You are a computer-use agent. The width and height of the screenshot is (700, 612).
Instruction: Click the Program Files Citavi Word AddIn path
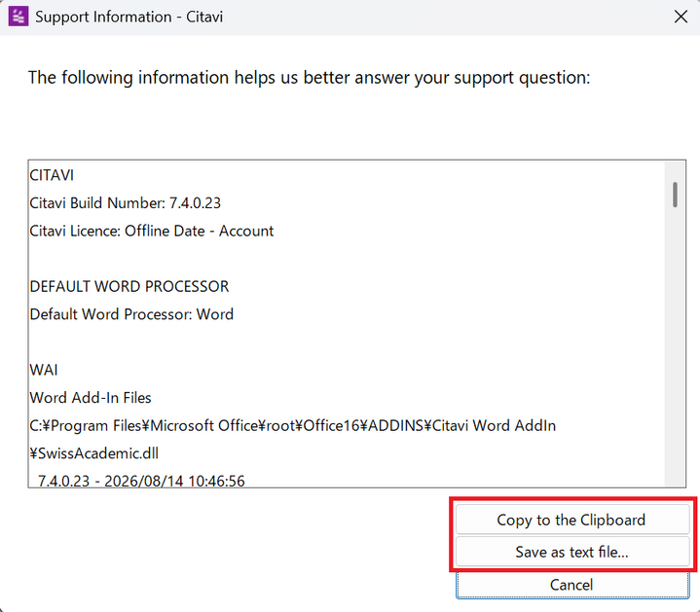(x=292, y=425)
